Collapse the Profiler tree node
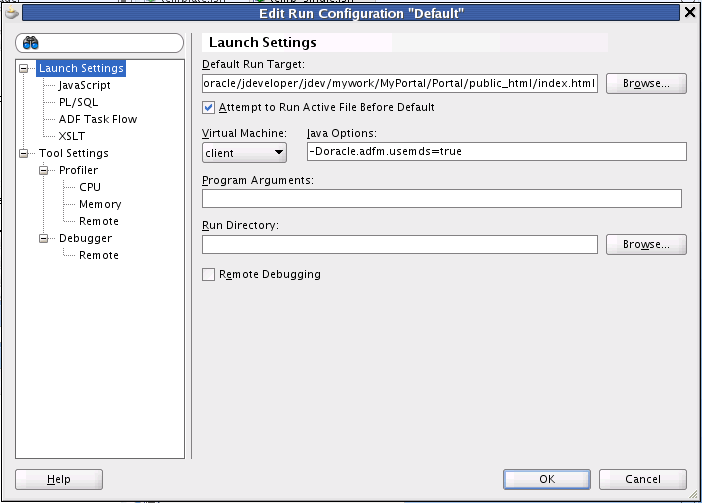 [43, 171]
